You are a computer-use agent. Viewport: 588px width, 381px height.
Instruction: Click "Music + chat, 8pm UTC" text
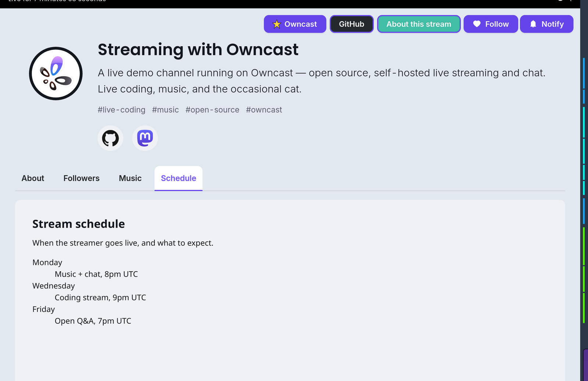pos(96,274)
